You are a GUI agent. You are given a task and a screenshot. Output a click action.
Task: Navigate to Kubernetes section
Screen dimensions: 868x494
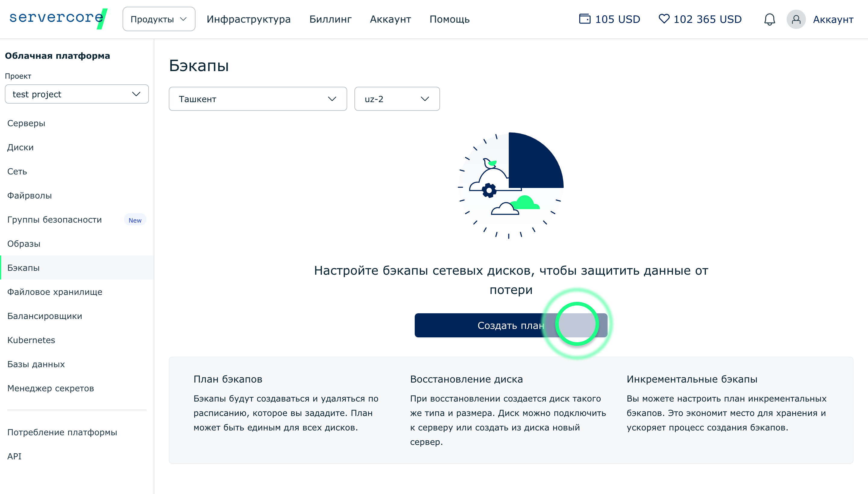[31, 340]
